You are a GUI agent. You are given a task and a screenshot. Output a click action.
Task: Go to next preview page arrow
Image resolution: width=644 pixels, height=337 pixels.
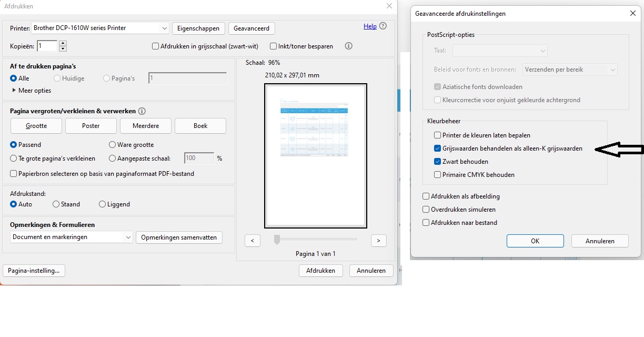[x=378, y=241]
